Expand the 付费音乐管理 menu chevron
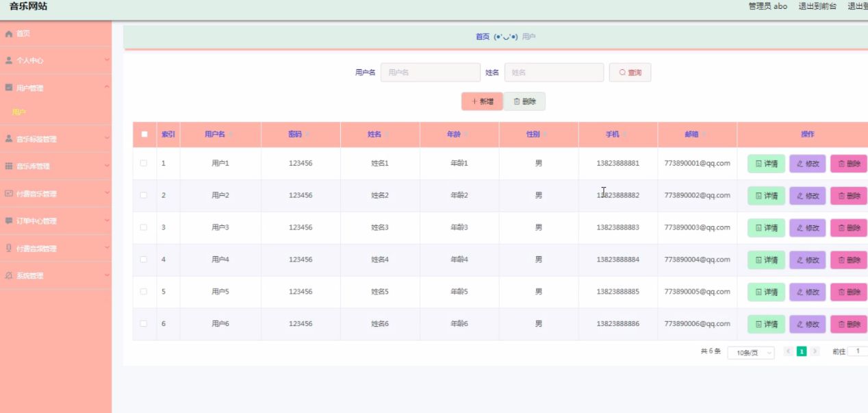 (107, 193)
